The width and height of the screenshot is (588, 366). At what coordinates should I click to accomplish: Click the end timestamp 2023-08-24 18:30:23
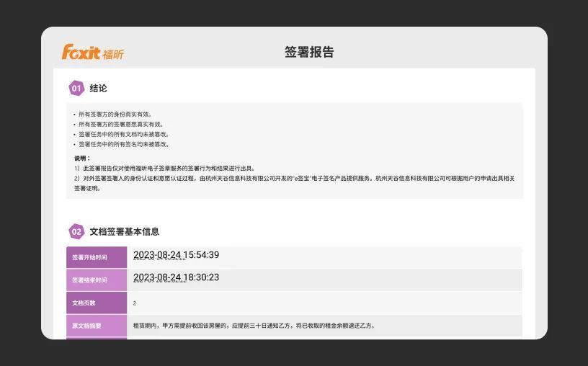click(176, 277)
